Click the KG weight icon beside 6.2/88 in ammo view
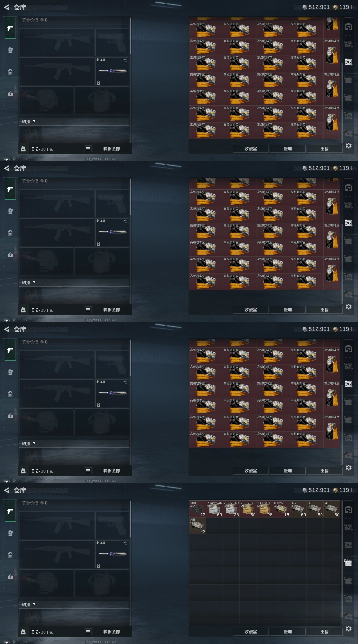This screenshot has height=644, width=358. click(23, 632)
